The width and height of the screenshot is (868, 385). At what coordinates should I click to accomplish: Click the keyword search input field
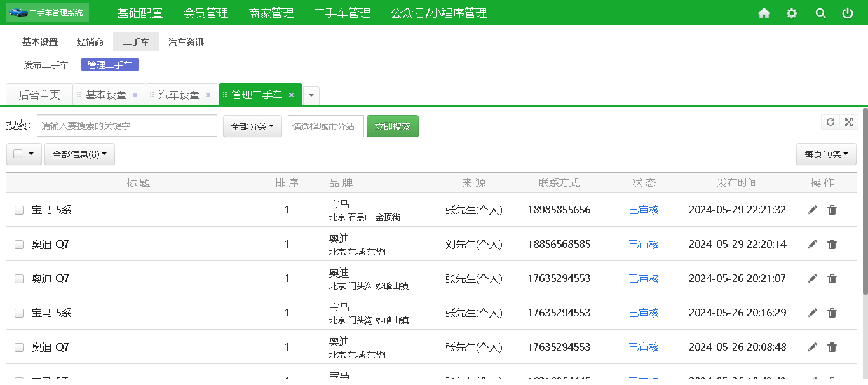[x=127, y=125]
